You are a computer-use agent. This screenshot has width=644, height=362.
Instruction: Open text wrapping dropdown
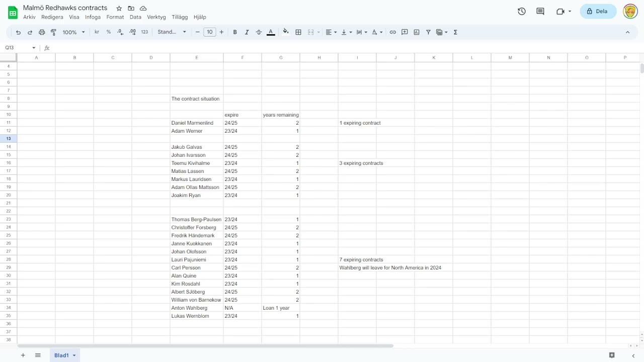tap(361, 32)
